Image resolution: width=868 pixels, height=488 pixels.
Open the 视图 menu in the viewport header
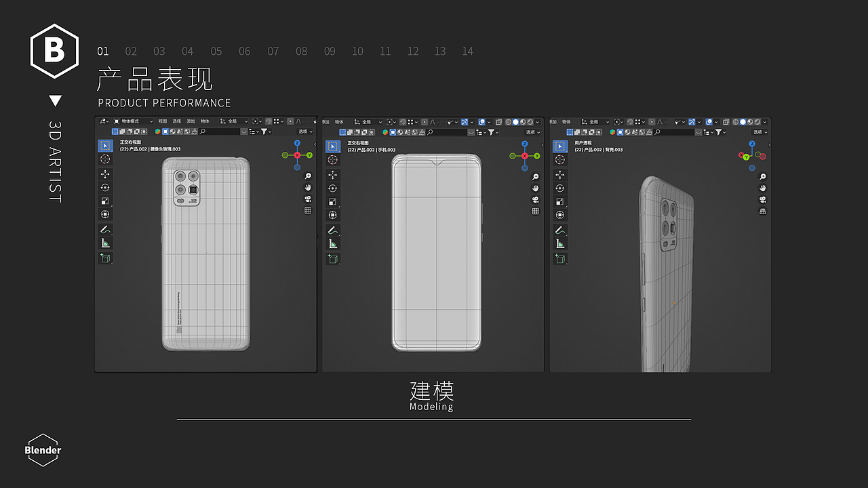pyautogui.click(x=163, y=121)
